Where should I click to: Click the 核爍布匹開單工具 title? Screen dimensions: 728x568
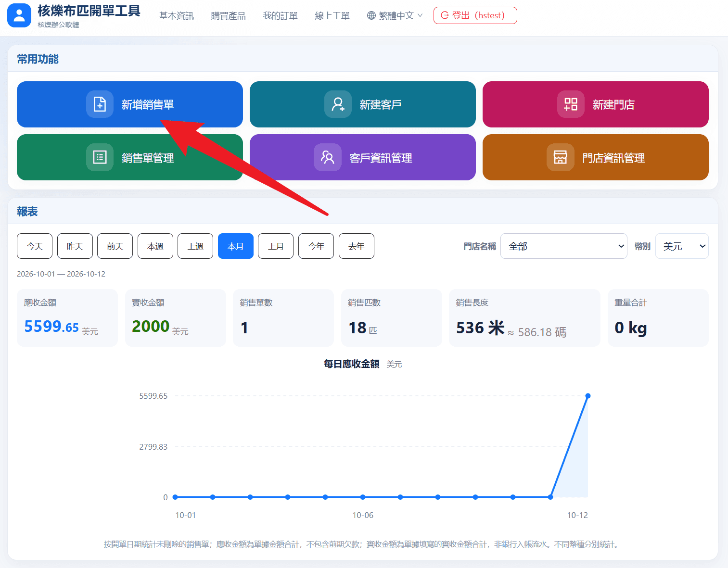coord(89,11)
